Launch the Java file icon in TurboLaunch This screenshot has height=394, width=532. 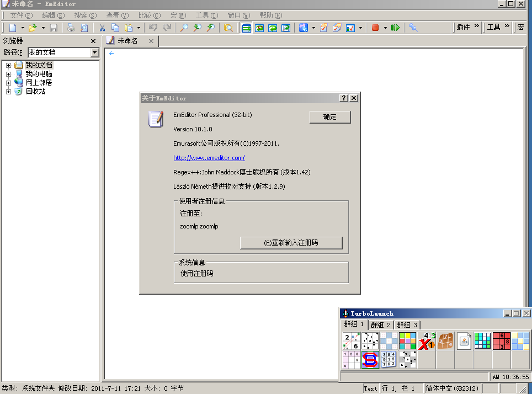click(464, 340)
